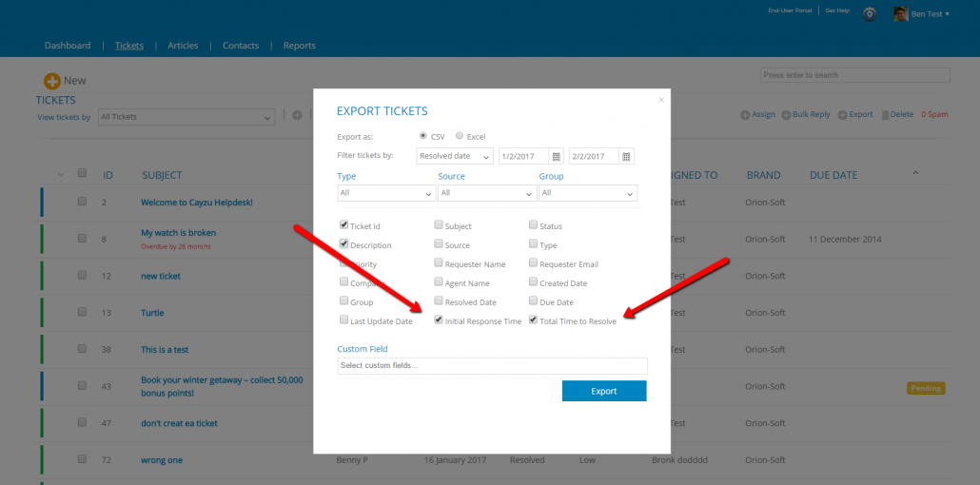This screenshot has height=485, width=980.
Task: Click the Bulk Reply plus icon
Action: 786,115
